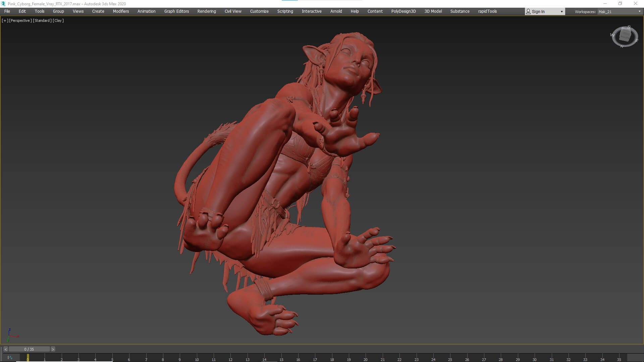
Task: Open the File menu
Action: 7,11
